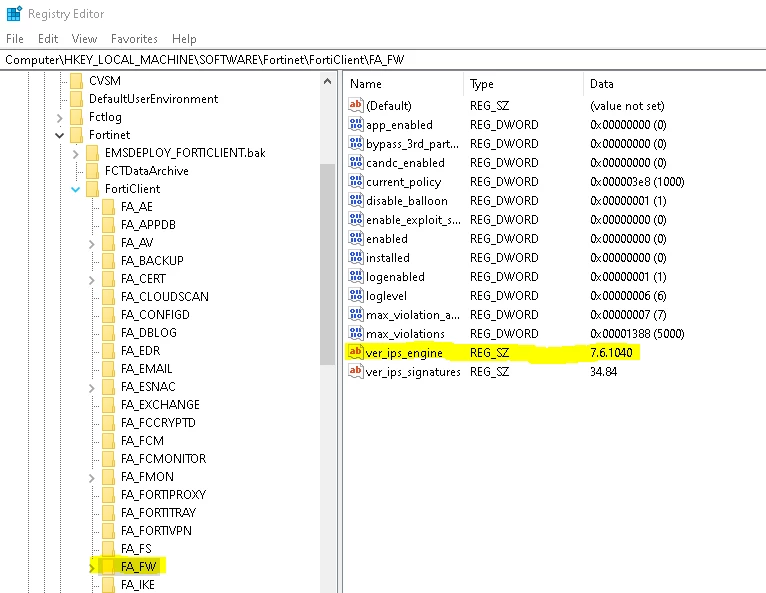Collapse the Fortinet tree node
This screenshot has height=593, width=766.
[60, 135]
